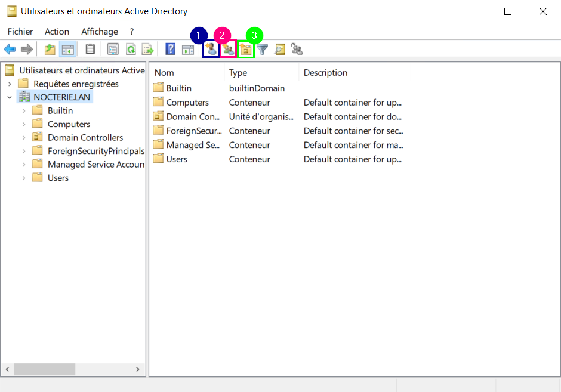
Task: Select Domain Controllers in the tree
Action: coord(85,138)
